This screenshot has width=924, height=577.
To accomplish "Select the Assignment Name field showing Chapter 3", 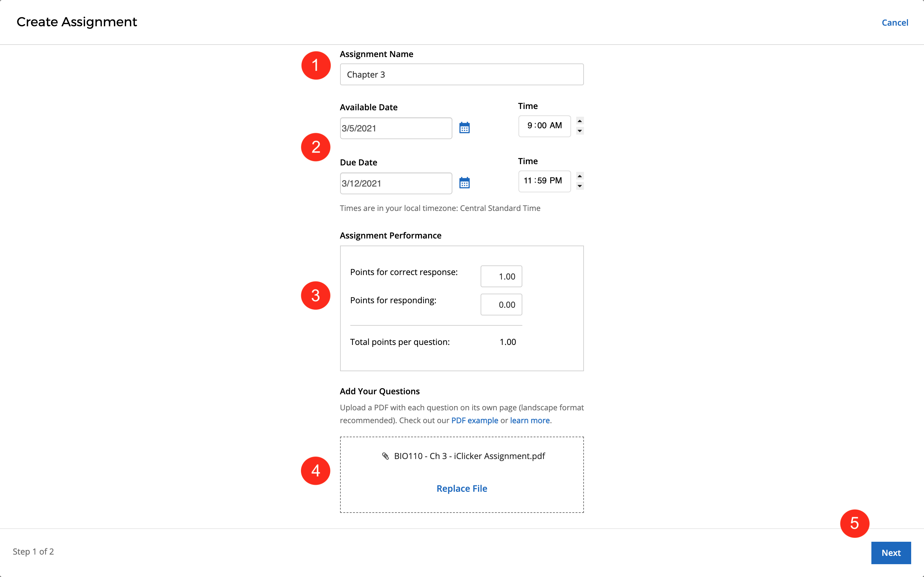I will pos(461,74).
